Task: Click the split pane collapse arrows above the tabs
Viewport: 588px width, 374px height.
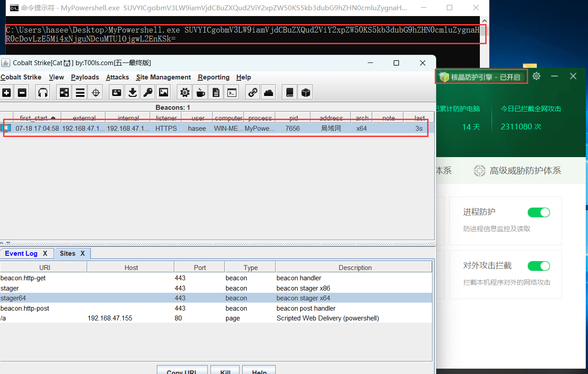Action: (x=6, y=244)
